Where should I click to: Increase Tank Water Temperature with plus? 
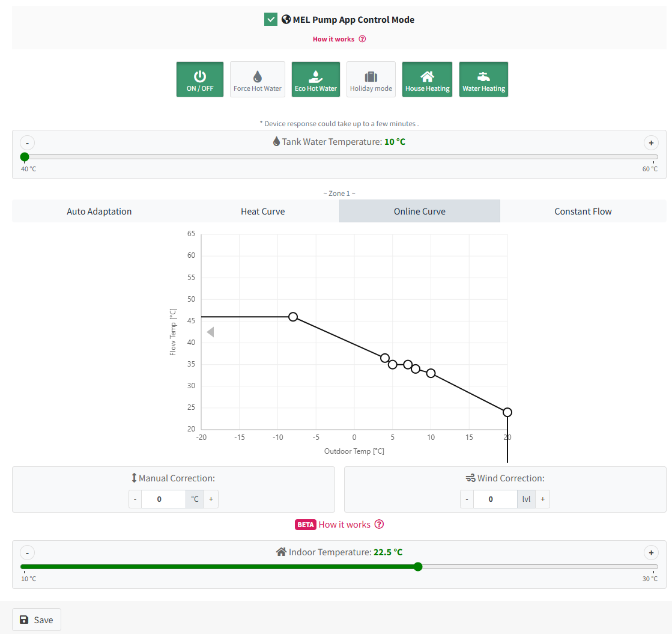pos(650,143)
